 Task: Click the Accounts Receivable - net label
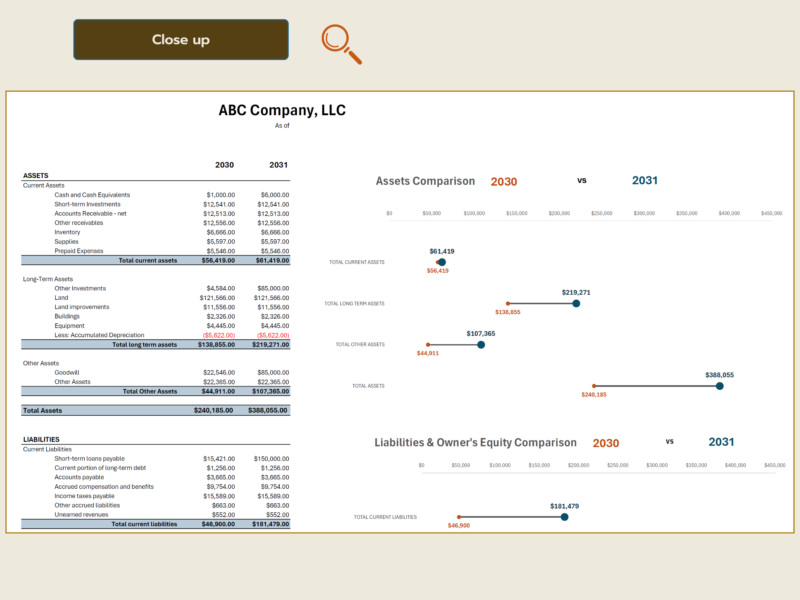point(90,214)
